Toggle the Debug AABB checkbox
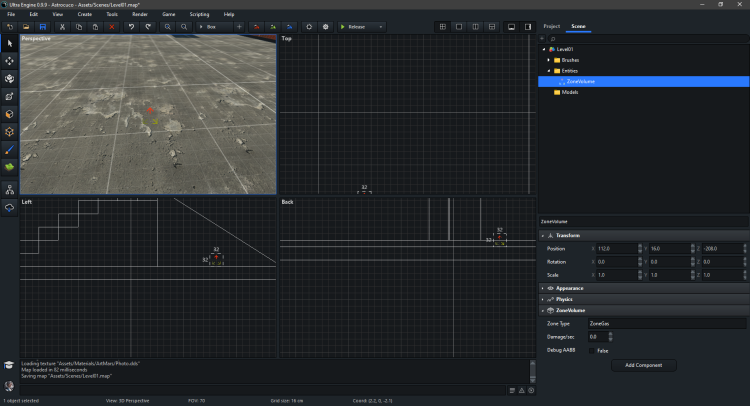 (x=593, y=351)
